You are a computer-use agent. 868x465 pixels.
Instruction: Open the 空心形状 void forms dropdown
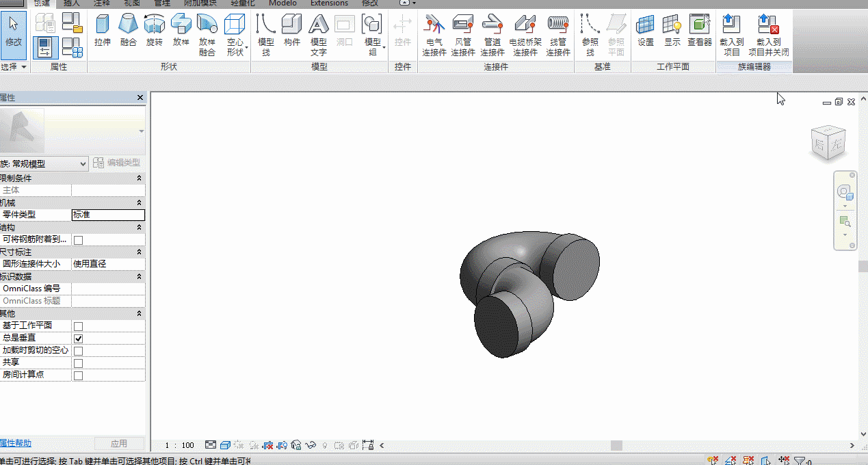tap(235, 35)
